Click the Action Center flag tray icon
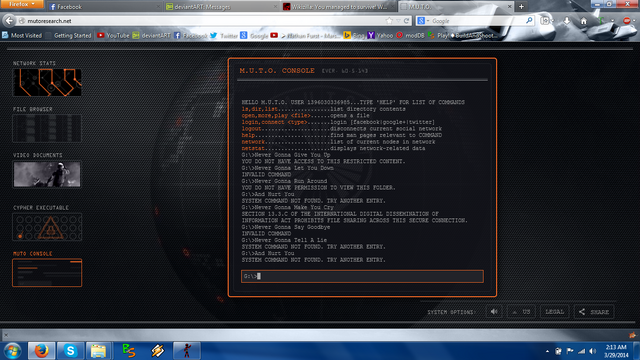The image size is (640, 360). (570, 351)
